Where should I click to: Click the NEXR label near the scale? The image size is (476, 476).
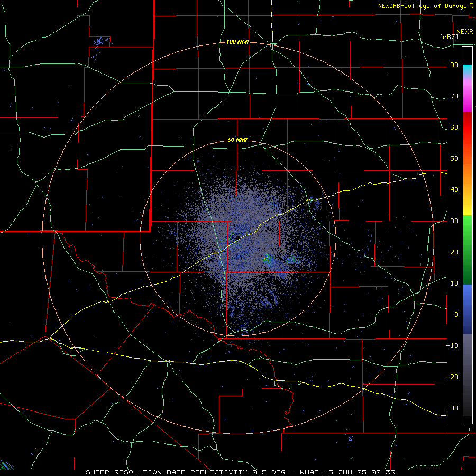pyautogui.click(x=464, y=32)
